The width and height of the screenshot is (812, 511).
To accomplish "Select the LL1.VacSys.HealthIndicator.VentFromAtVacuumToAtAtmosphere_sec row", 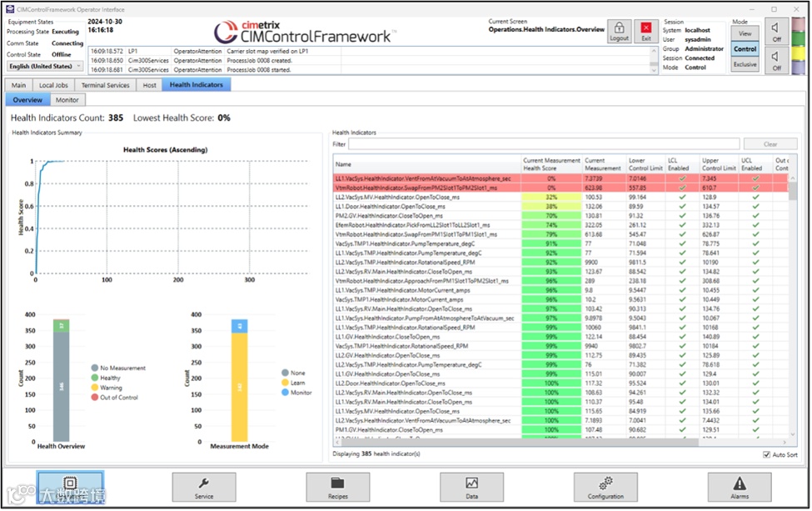I will (x=560, y=178).
